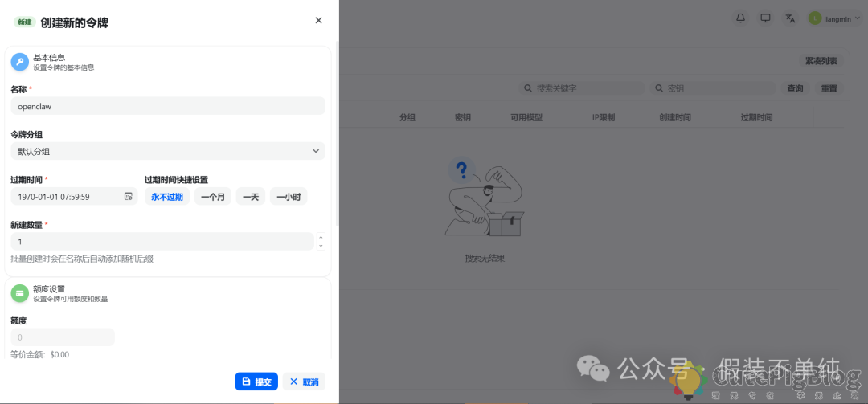Click the 搜索关键字 search box
This screenshot has width=868, height=404.
click(x=582, y=88)
